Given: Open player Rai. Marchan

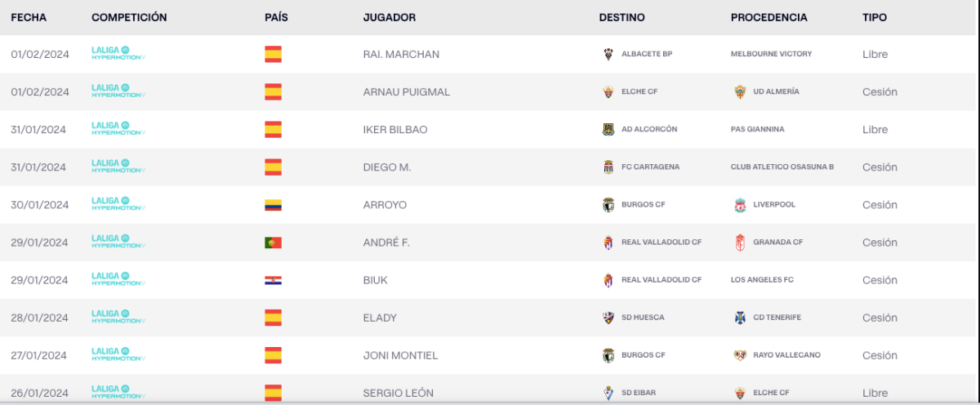Looking at the screenshot, I should (x=401, y=55).
